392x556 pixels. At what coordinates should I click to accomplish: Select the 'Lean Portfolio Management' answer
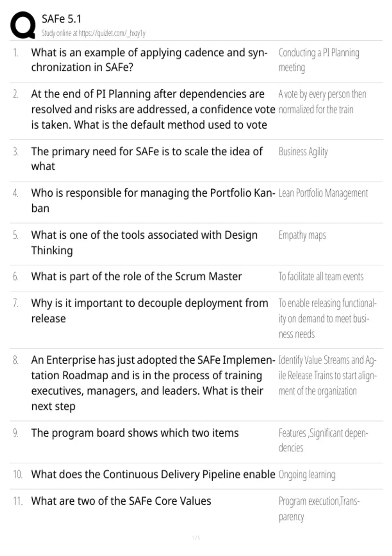[x=323, y=193]
